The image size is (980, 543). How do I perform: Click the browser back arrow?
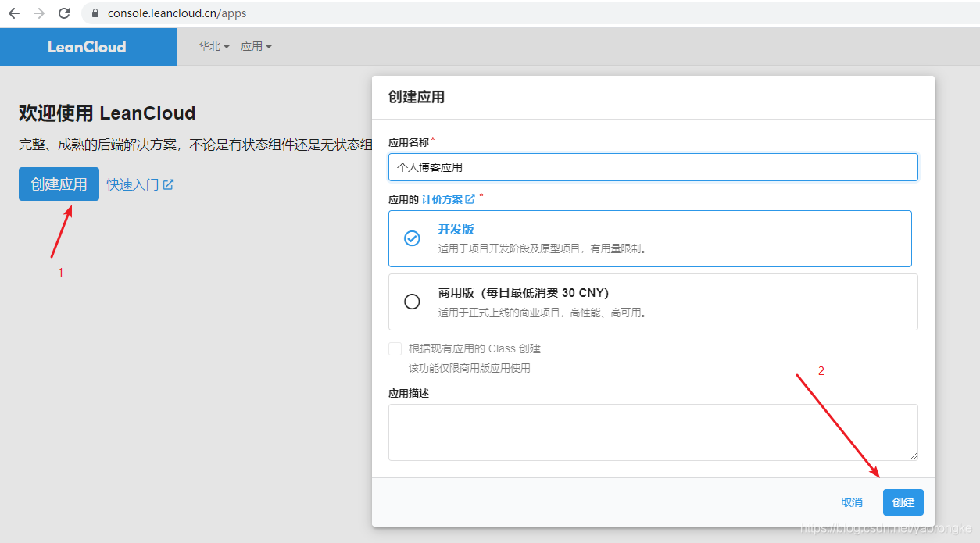pyautogui.click(x=14, y=13)
